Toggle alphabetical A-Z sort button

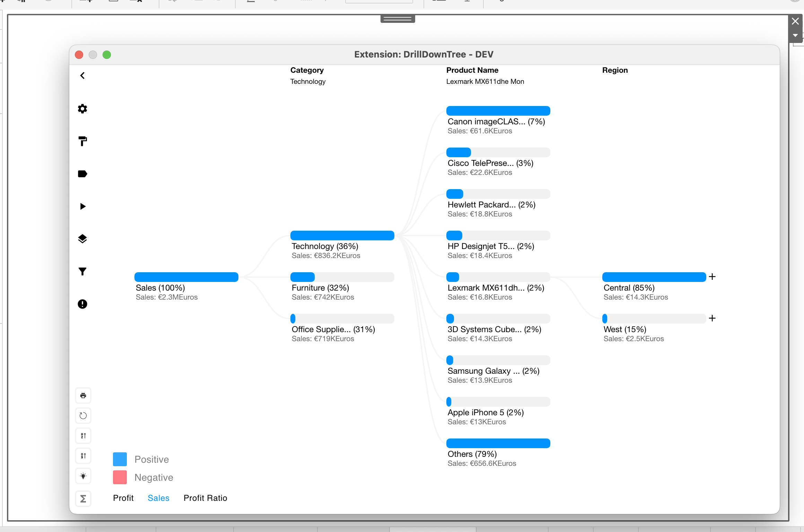coord(83,436)
